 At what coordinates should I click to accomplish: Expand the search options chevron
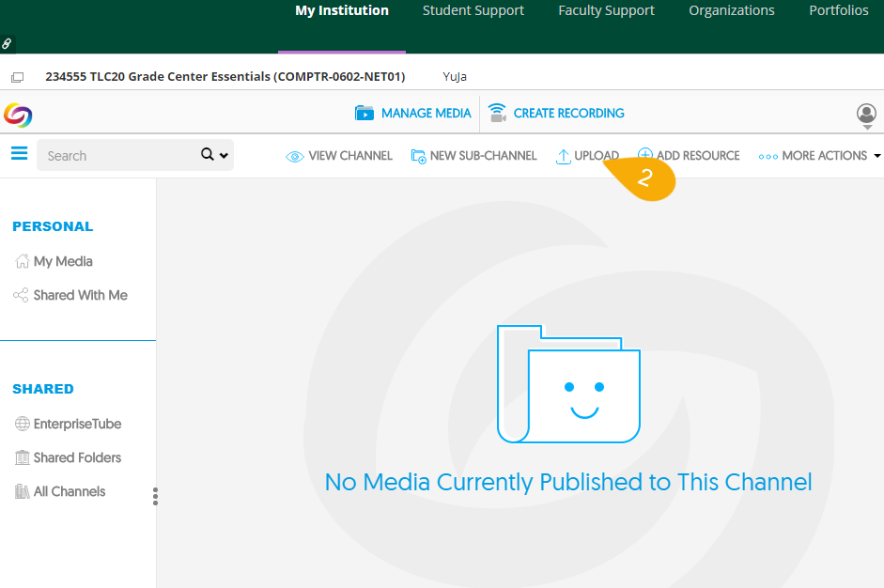224,156
